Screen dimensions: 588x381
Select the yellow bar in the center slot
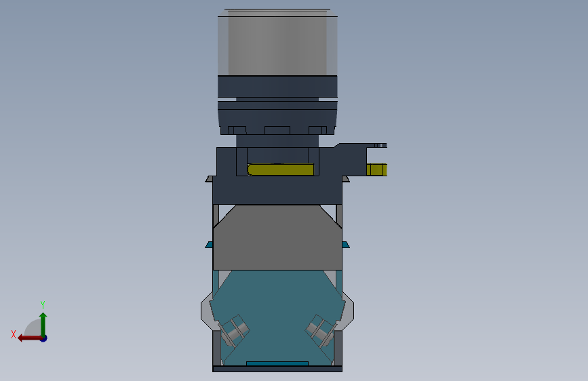(281, 169)
